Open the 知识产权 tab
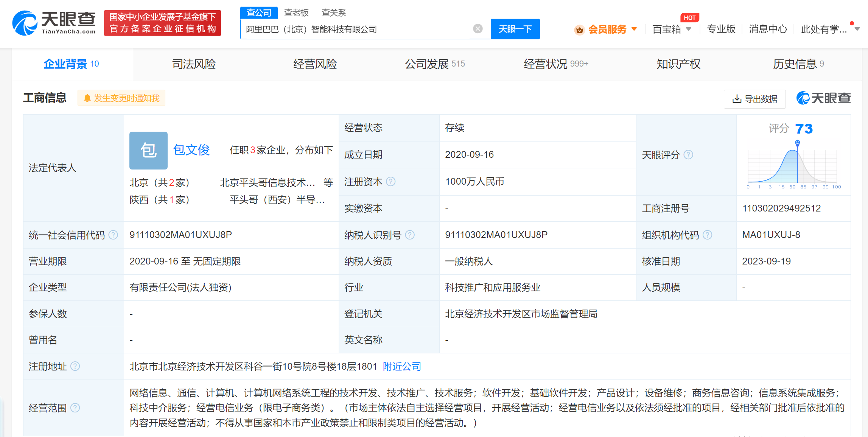This screenshot has width=868, height=437. 678,64
